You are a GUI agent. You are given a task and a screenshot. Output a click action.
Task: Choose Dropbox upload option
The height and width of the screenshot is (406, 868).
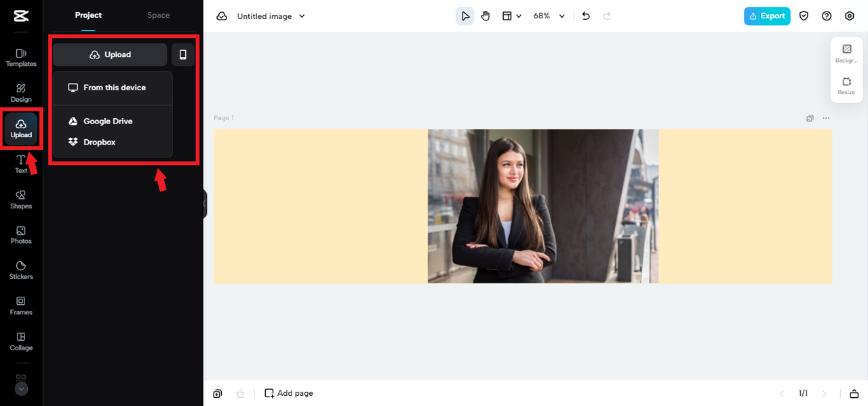(113, 142)
